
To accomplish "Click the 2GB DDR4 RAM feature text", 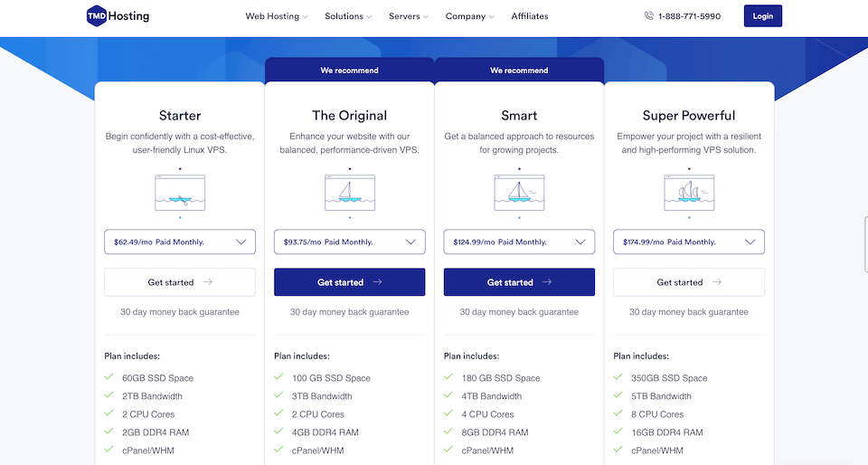I will [x=156, y=432].
